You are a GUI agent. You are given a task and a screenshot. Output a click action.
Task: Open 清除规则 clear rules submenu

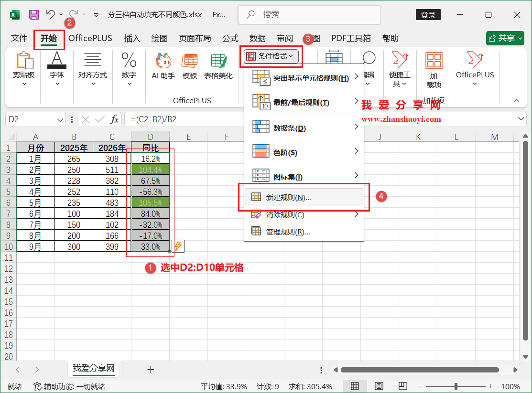pyautogui.click(x=304, y=214)
